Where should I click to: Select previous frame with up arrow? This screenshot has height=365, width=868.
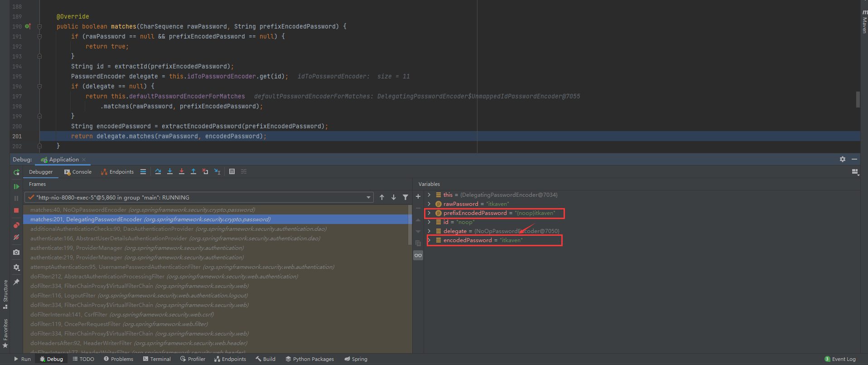point(382,197)
